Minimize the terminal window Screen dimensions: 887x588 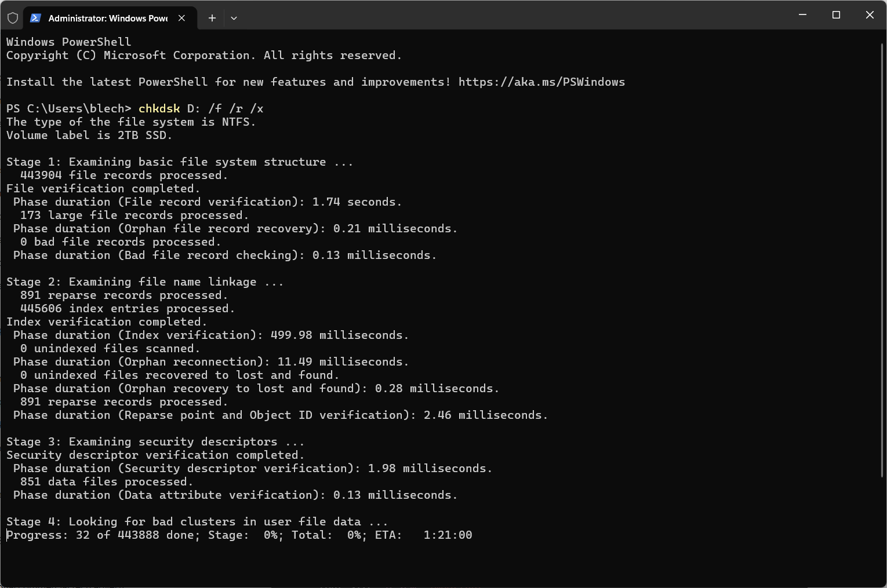[802, 15]
